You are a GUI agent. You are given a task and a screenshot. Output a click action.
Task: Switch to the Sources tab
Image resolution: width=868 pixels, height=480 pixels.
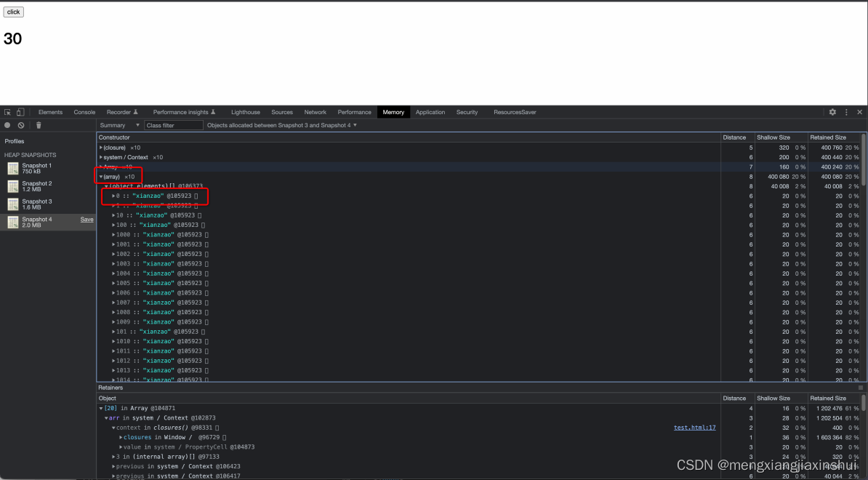click(x=282, y=112)
